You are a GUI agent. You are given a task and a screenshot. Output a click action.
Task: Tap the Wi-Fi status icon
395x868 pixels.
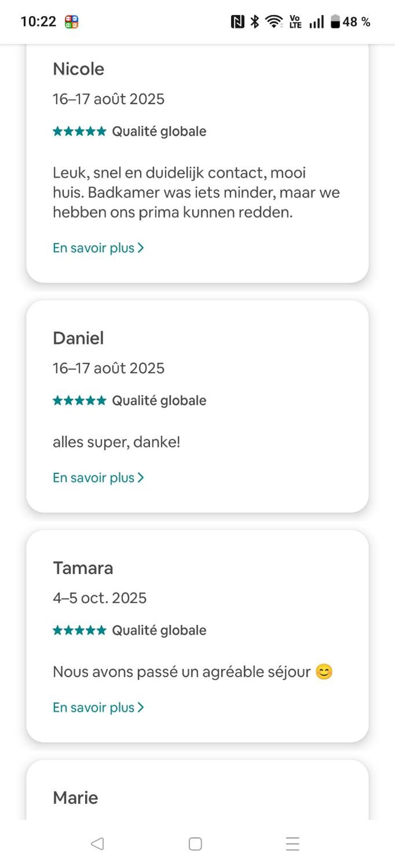tap(274, 22)
